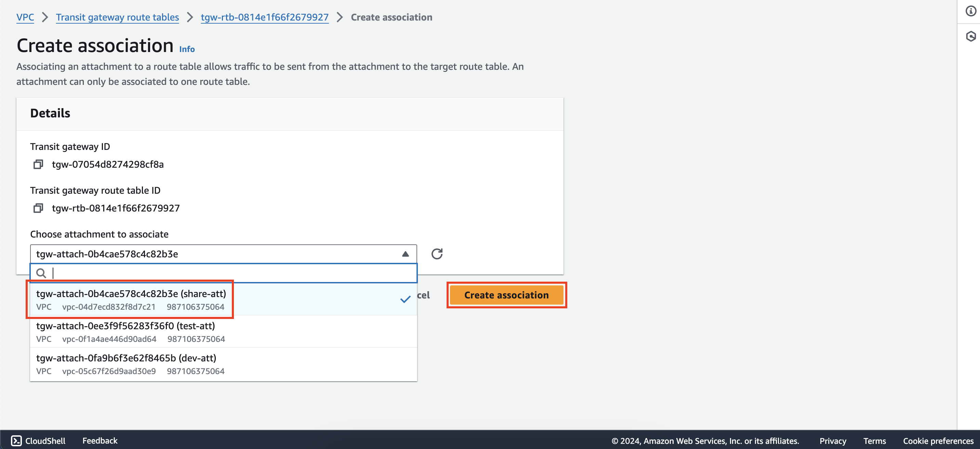Click the Create association button
Viewport: 980px width, 449px height.
[x=506, y=295]
